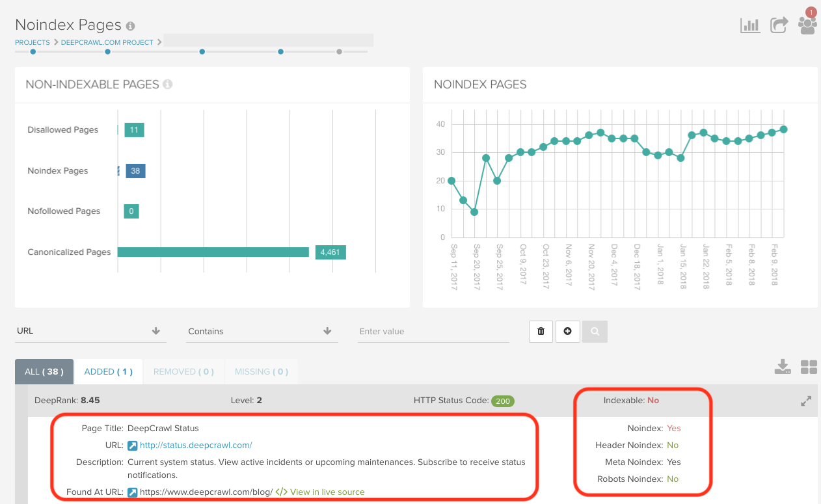Image resolution: width=821 pixels, height=504 pixels.
Task: Click info icon beside Noindex Pages title
Action: pos(130,26)
